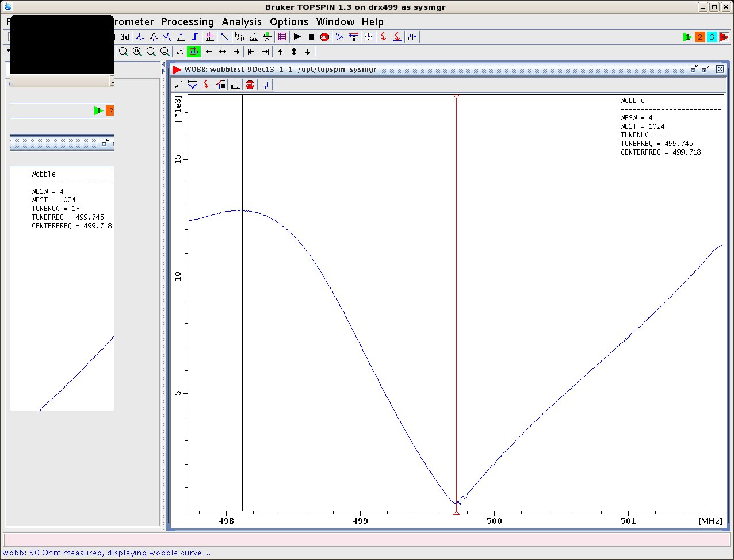Select the orange processing indicator 2

pos(699,36)
